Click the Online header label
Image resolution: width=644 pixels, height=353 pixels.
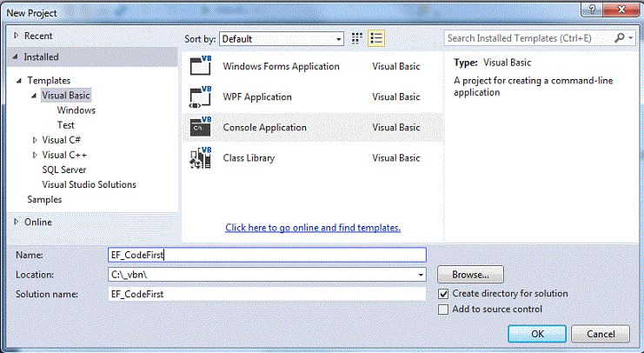coord(37,222)
